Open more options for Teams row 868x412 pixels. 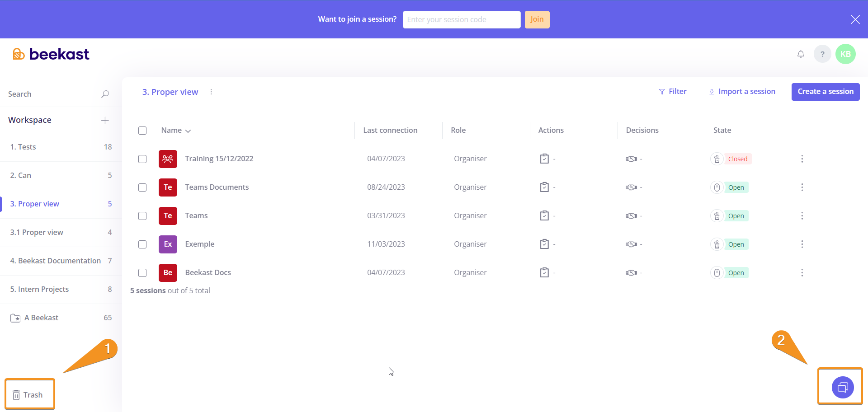coord(802,215)
